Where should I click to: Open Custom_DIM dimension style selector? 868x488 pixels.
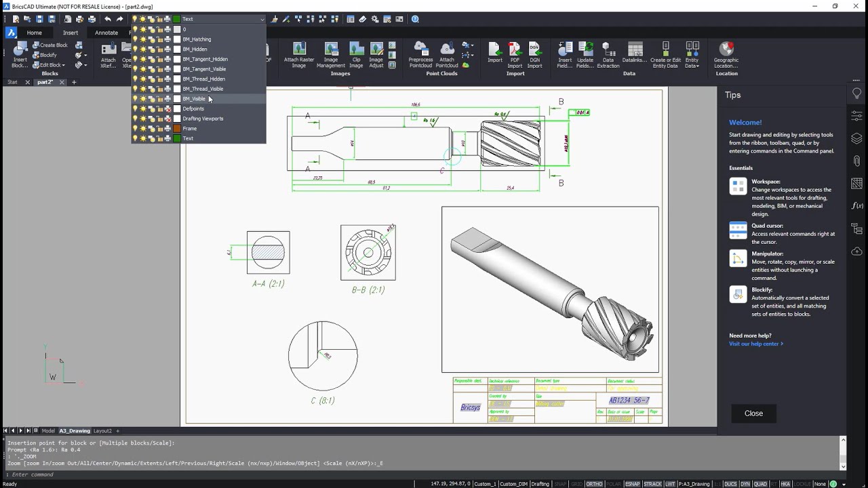513,484
